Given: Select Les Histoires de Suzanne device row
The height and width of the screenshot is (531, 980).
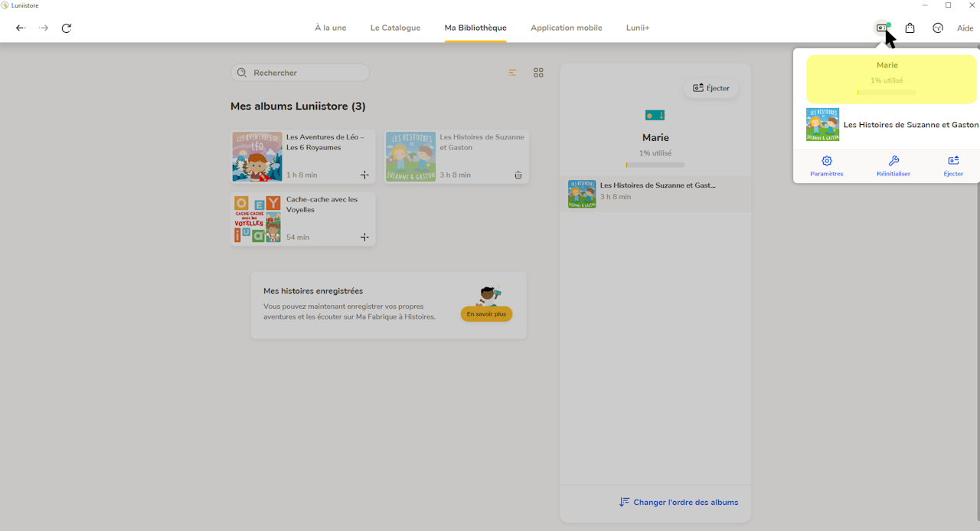Looking at the screenshot, I should pyautogui.click(x=655, y=195).
